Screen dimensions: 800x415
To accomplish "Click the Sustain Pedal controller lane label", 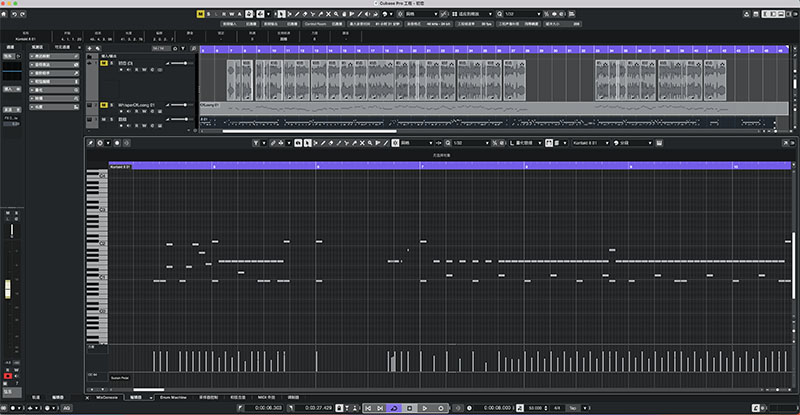I will [x=120, y=378].
